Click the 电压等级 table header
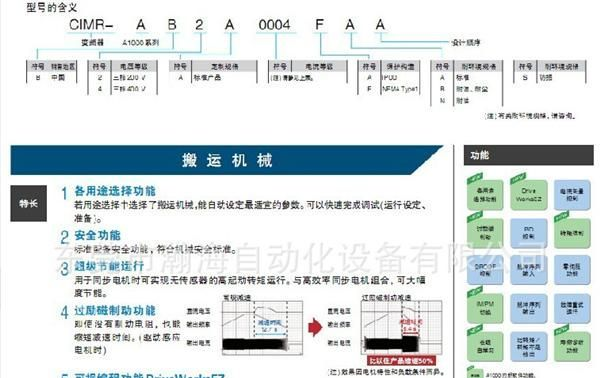This screenshot has width=600, height=378. pyautogui.click(x=134, y=66)
